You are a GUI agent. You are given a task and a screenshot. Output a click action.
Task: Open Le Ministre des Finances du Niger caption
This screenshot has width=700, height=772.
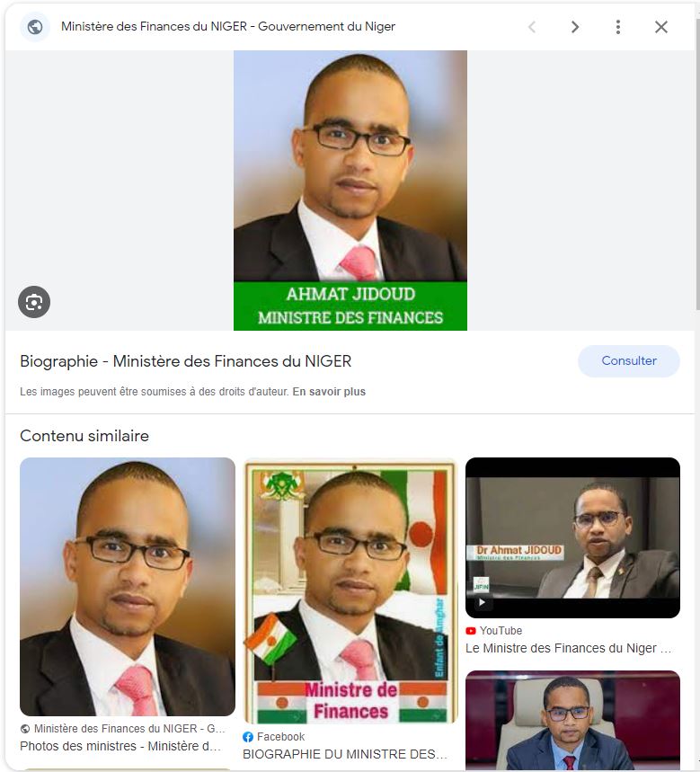[569, 648]
